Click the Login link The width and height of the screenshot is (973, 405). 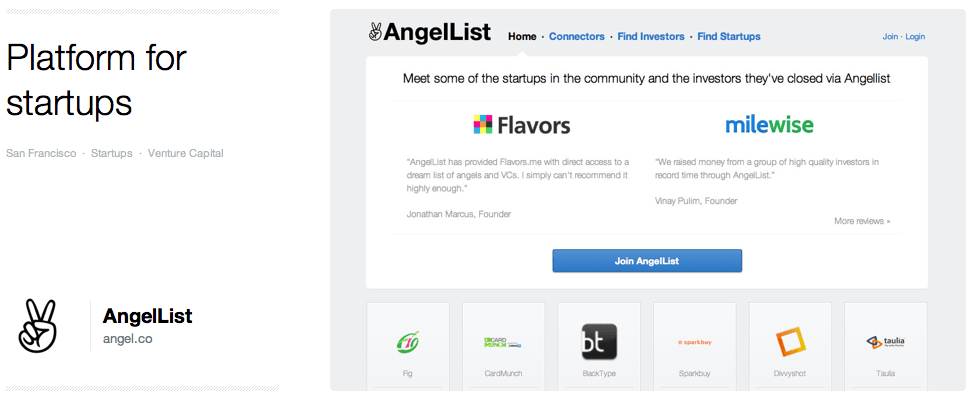pyautogui.click(x=915, y=37)
